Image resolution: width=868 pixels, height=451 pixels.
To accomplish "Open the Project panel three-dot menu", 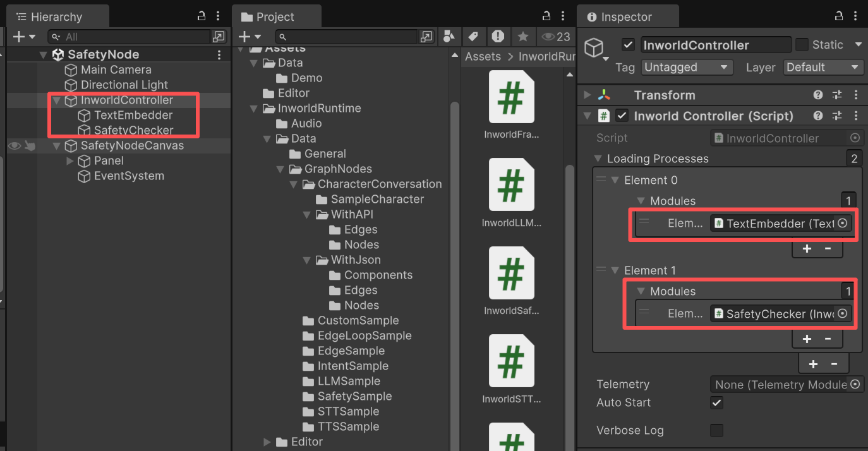I will [562, 16].
